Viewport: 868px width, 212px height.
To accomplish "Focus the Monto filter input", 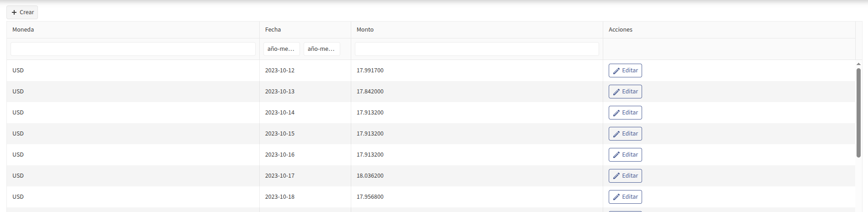I will (477, 49).
